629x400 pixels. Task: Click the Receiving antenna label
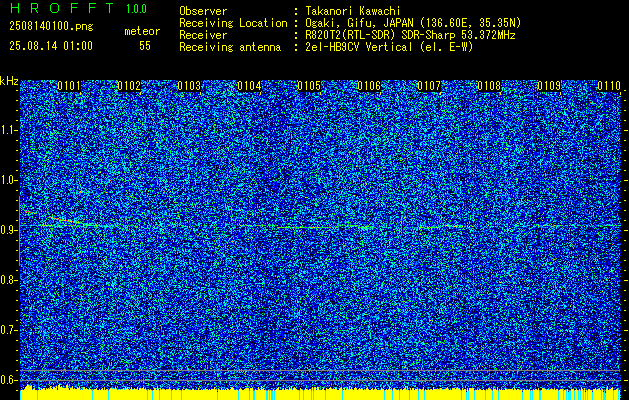pyautogui.click(x=230, y=47)
